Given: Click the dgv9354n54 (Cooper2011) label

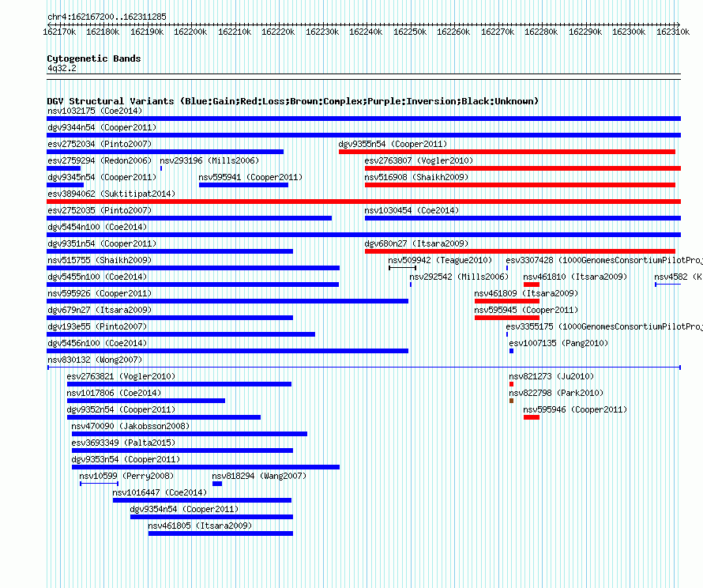Looking at the screenshot, I should [x=184, y=509].
